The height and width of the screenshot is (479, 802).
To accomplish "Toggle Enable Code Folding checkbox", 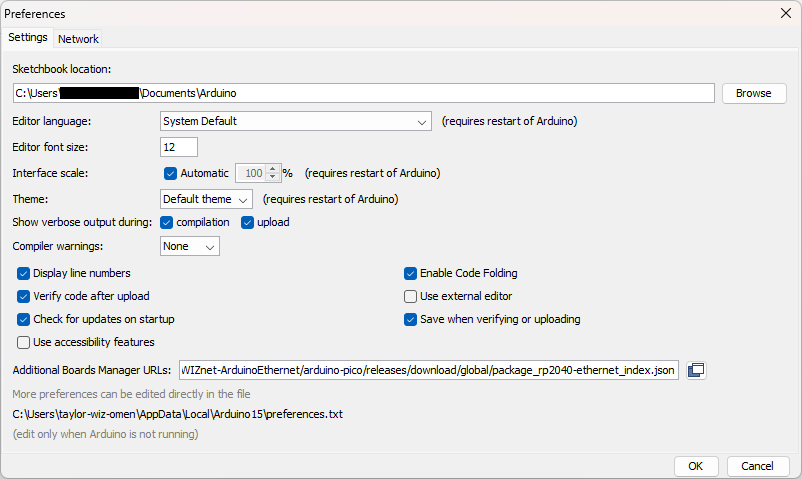I will click(410, 274).
